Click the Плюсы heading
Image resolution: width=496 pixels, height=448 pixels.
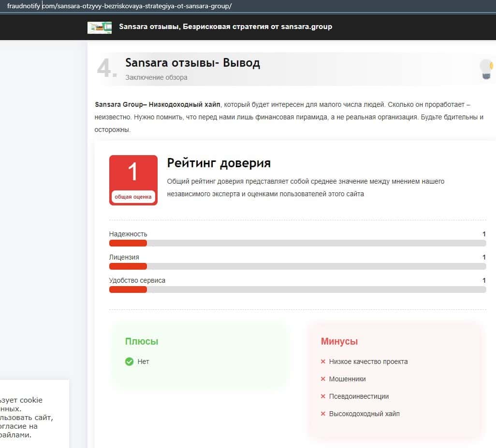click(142, 341)
